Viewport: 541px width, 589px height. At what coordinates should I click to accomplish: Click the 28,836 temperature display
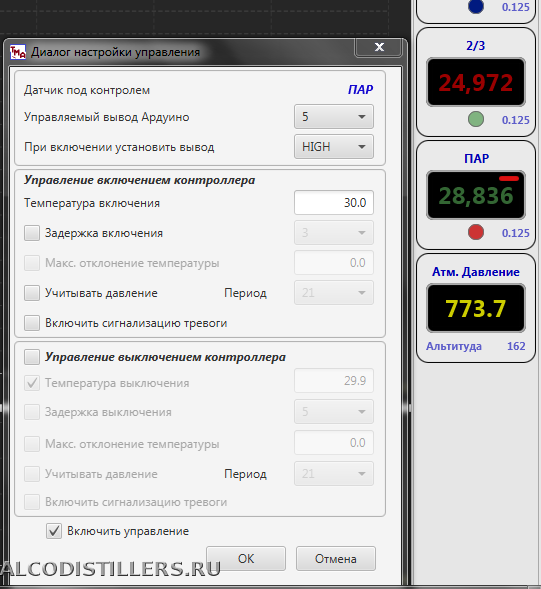click(x=476, y=195)
